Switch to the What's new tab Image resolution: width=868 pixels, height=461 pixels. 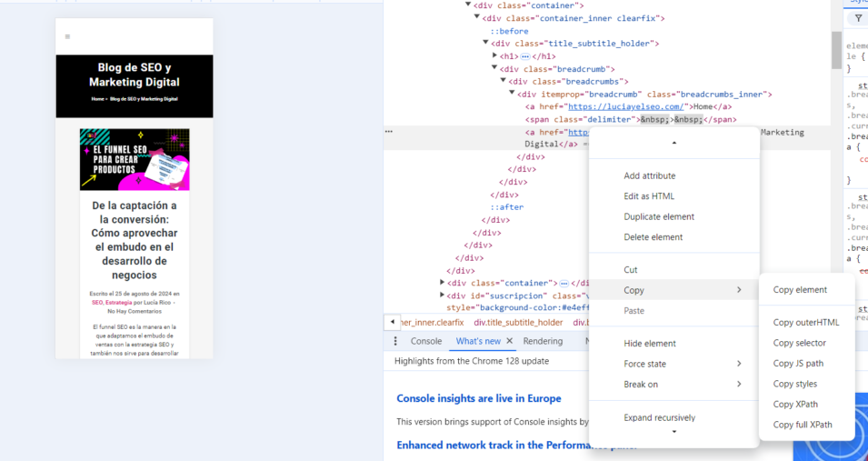pyautogui.click(x=478, y=341)
